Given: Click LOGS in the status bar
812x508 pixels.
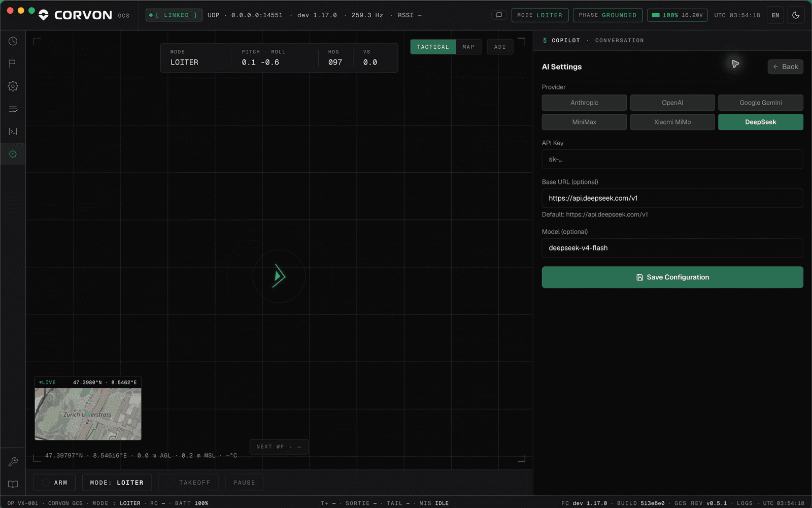Looking at the screenshot, I should [x=745, y=503].
